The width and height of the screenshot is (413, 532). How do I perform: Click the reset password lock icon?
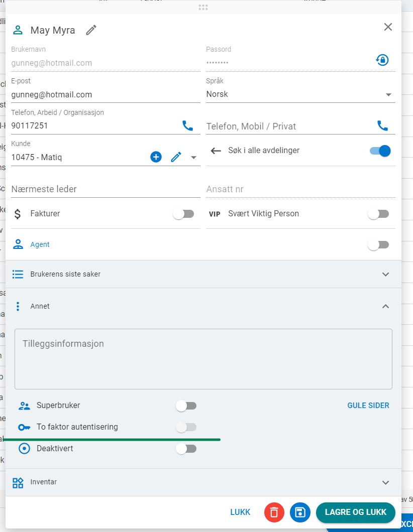click(382, 60)
